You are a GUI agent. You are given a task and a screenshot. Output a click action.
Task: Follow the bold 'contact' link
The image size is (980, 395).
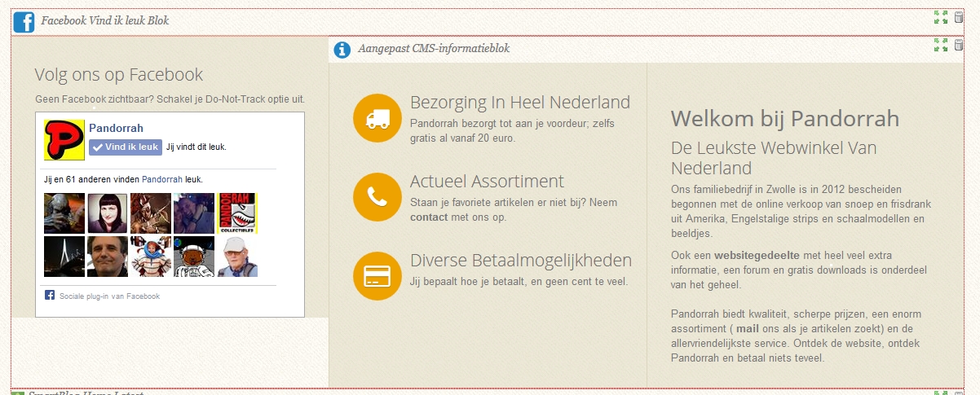429,217
